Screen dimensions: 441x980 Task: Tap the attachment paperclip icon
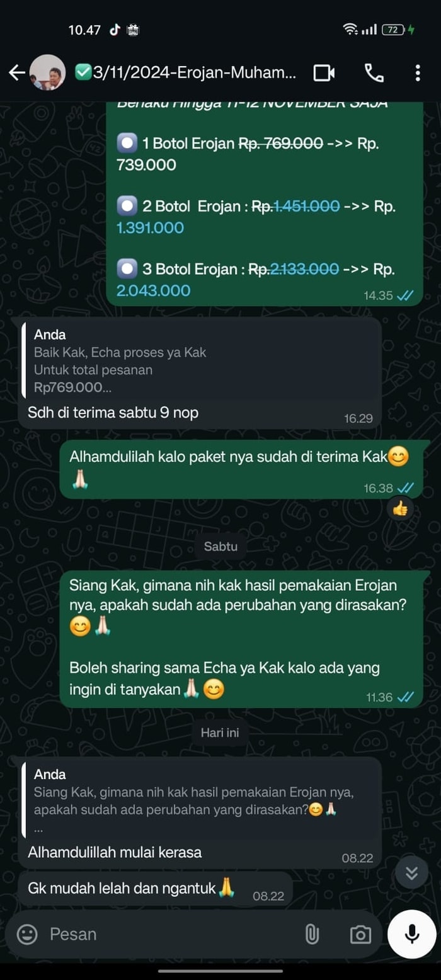coord(312,934)
